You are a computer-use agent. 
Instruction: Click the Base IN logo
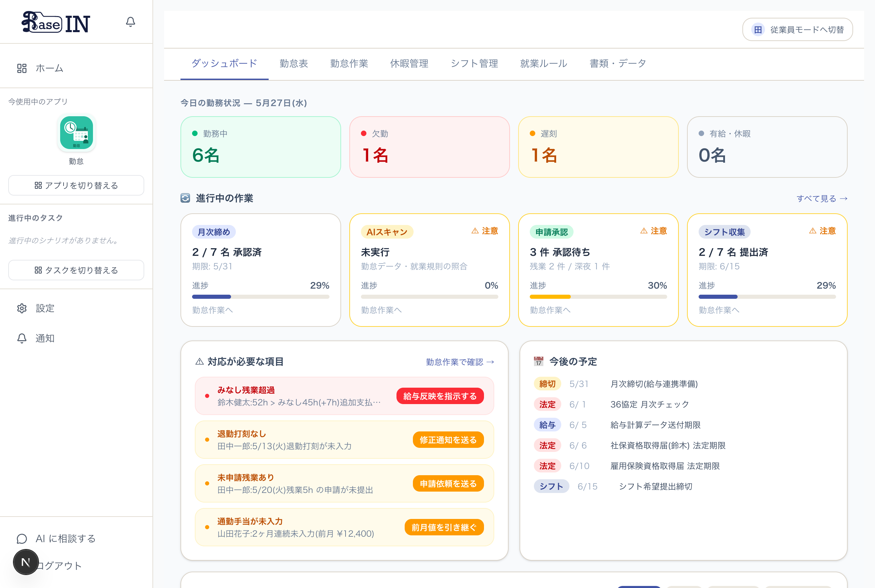click(x=56, y=23)
